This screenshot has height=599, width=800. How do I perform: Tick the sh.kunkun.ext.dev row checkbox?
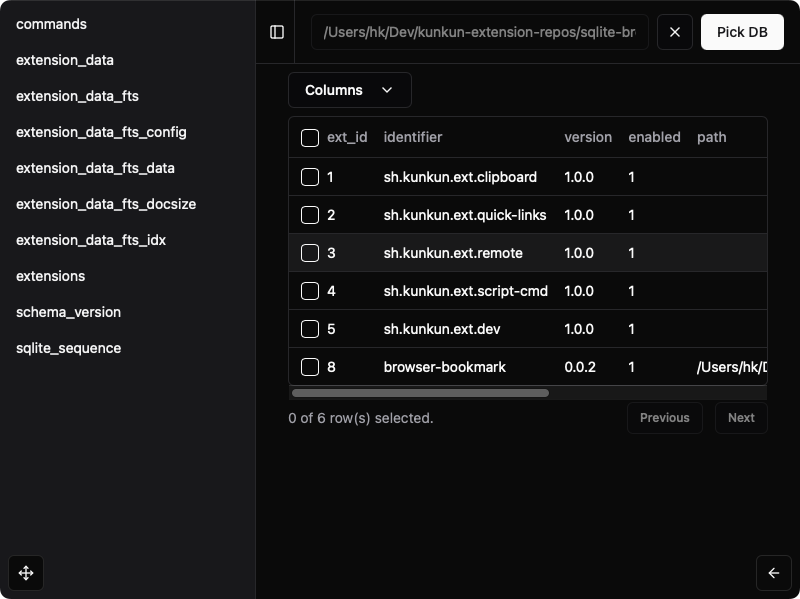pos(310,329)
